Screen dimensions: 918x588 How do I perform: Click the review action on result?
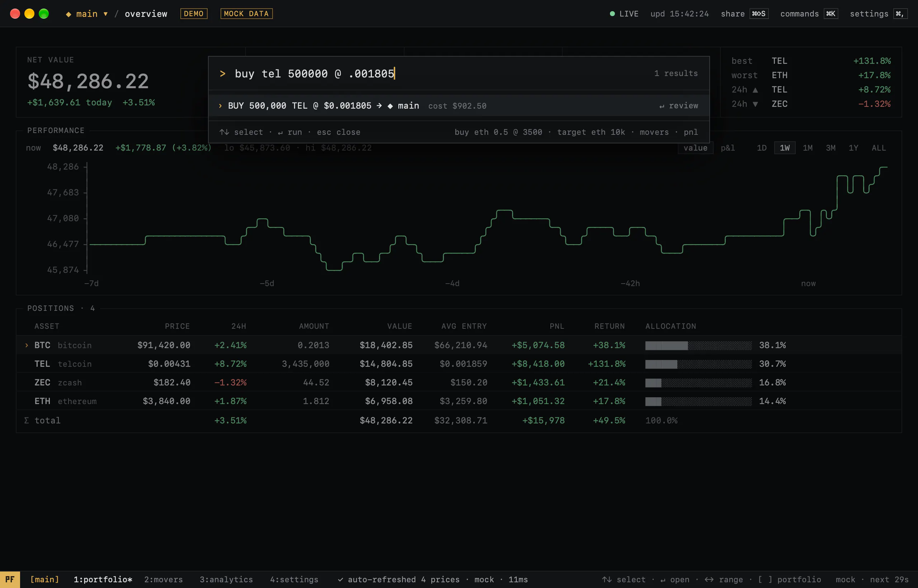pyautogui.click(x=678, y=106)
